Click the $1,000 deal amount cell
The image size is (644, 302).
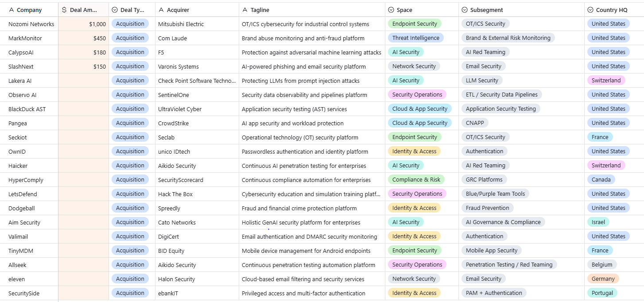point(84,24)
